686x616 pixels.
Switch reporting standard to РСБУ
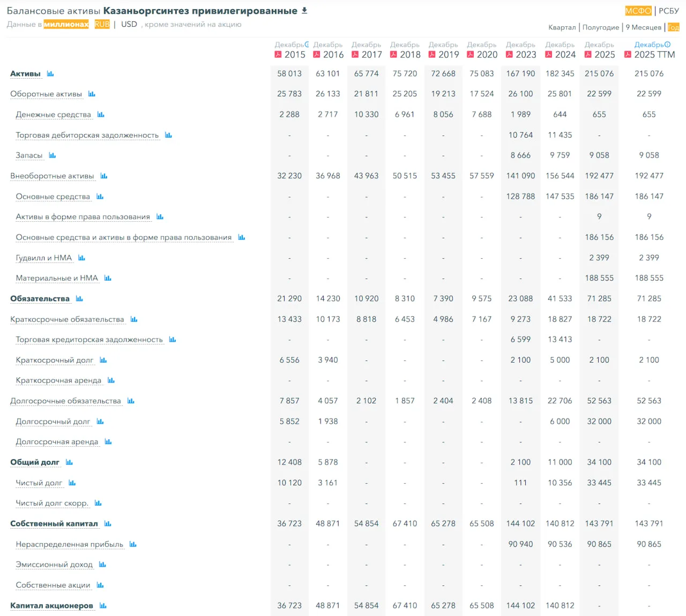[669, 11]
